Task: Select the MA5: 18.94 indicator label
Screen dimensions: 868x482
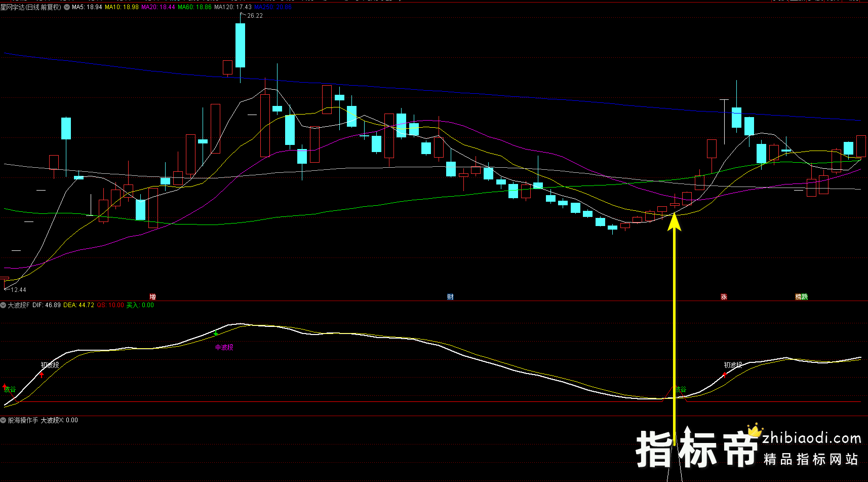Action: click(87, 7)
